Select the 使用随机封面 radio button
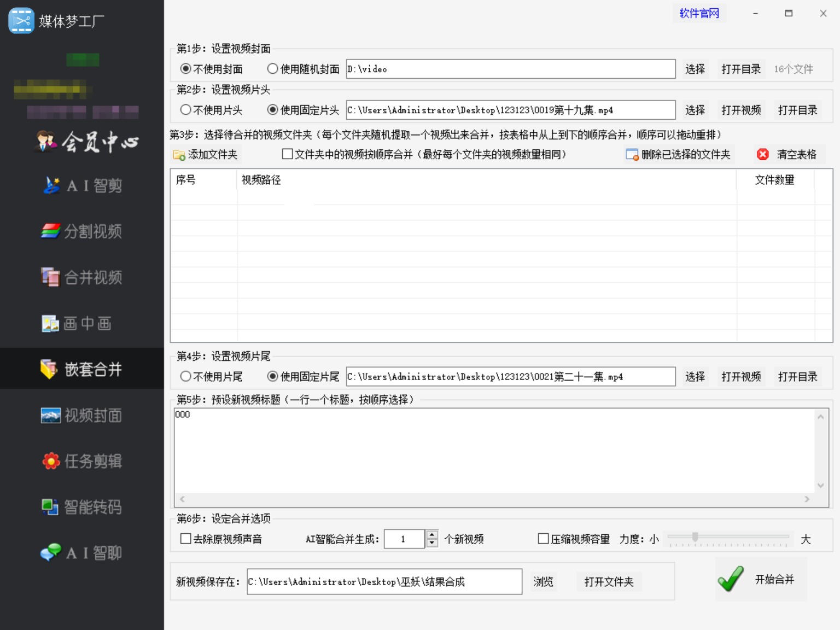840x630 pixels. (272, 69)
